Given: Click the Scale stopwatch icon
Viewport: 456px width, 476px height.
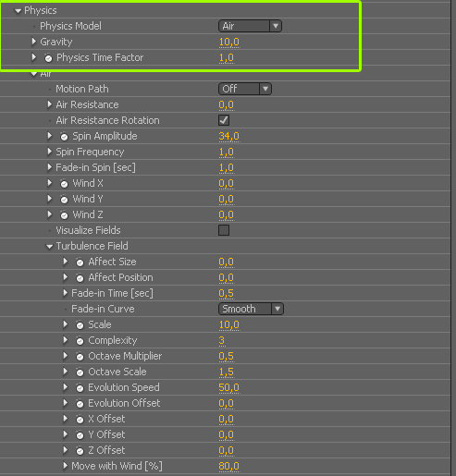Looking at the screenshot, I should [x=80, y=325].
